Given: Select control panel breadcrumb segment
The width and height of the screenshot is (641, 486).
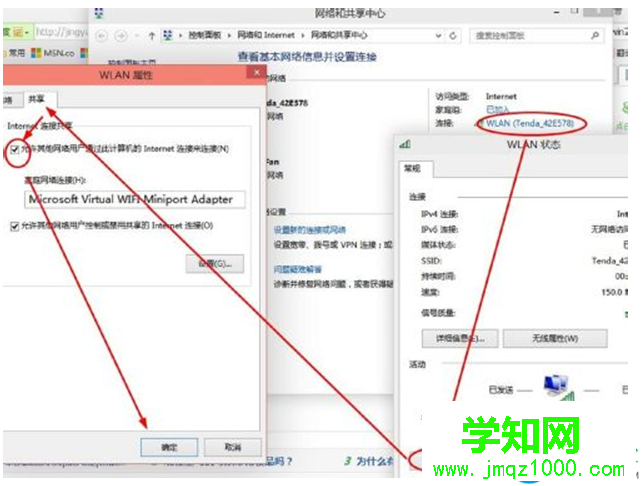Looking at the screenshot, I should coord(204,36).
